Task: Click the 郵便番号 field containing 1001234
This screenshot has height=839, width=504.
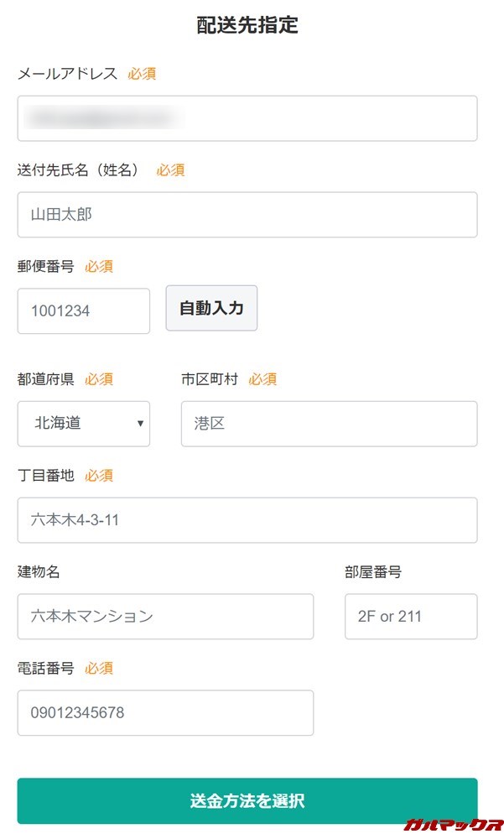Action: click(x=83, y=310)
